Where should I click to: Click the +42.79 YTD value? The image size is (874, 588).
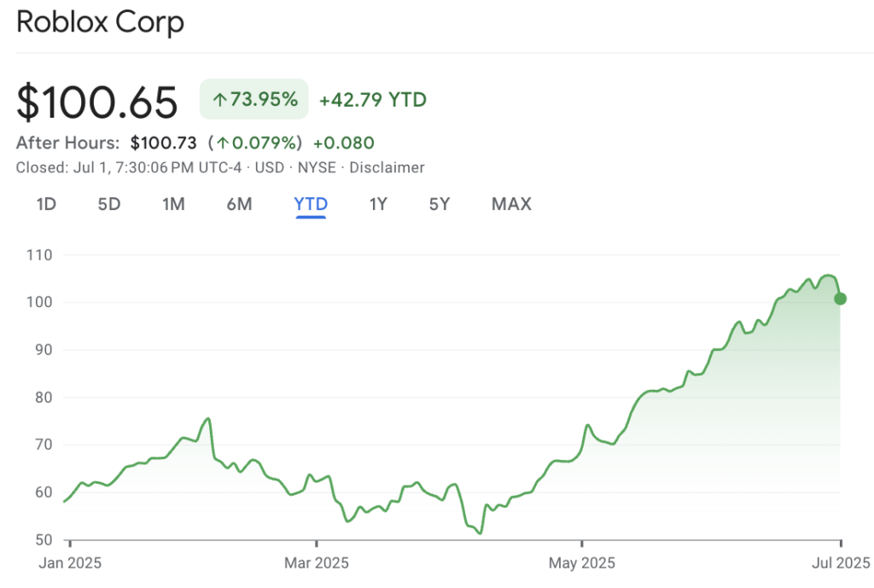pyautogui.click(x=372, y=100)
